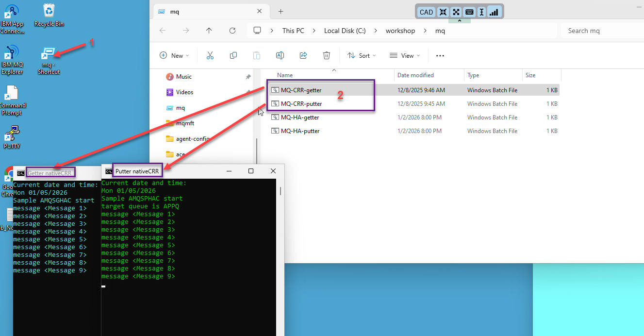Close the mq Explorer tab

coord(260,12)
